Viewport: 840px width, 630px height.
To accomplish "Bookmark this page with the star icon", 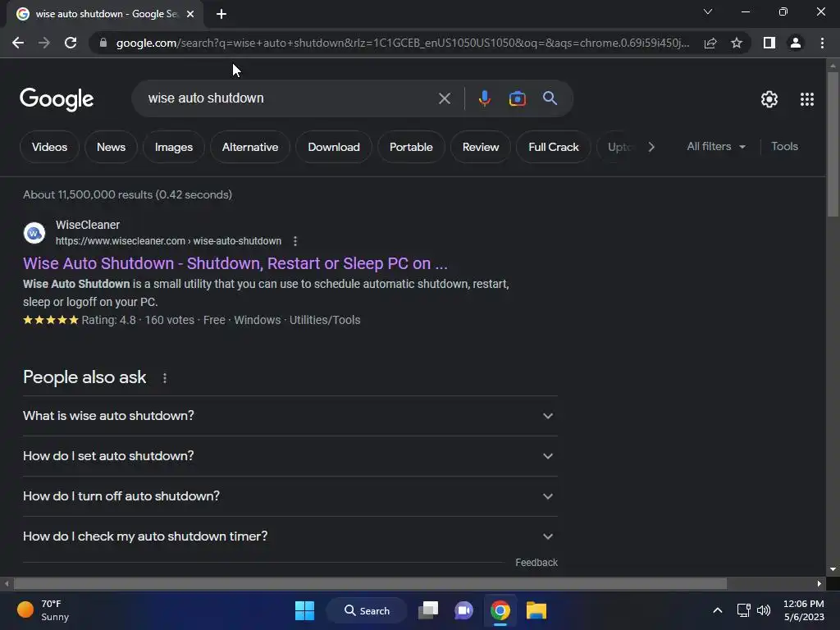I will click(737, 43).
